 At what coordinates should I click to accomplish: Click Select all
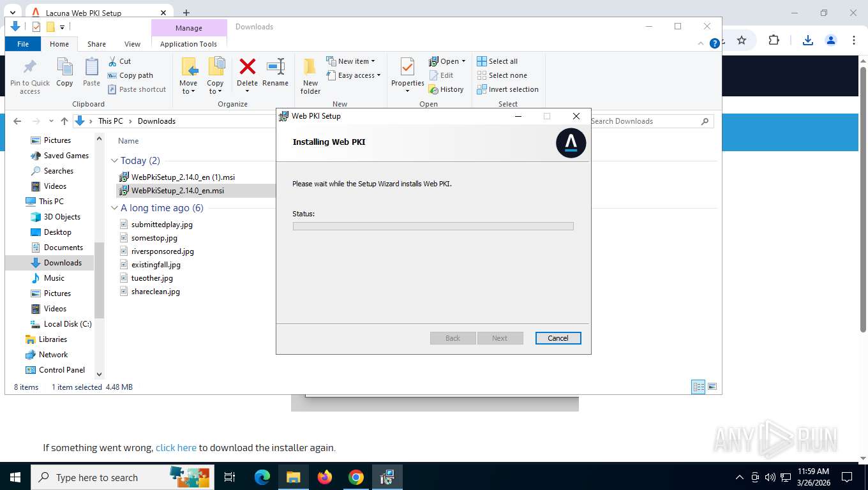pyautogui.click(x=497, y=61)
